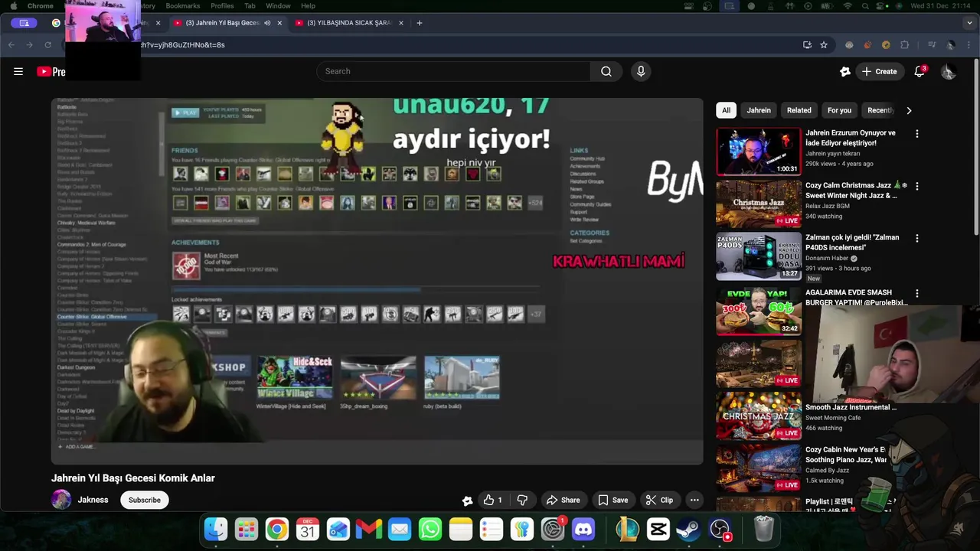Click install app icon in address bar
Screen dimensions: 980x551
(x=807, y=45)
